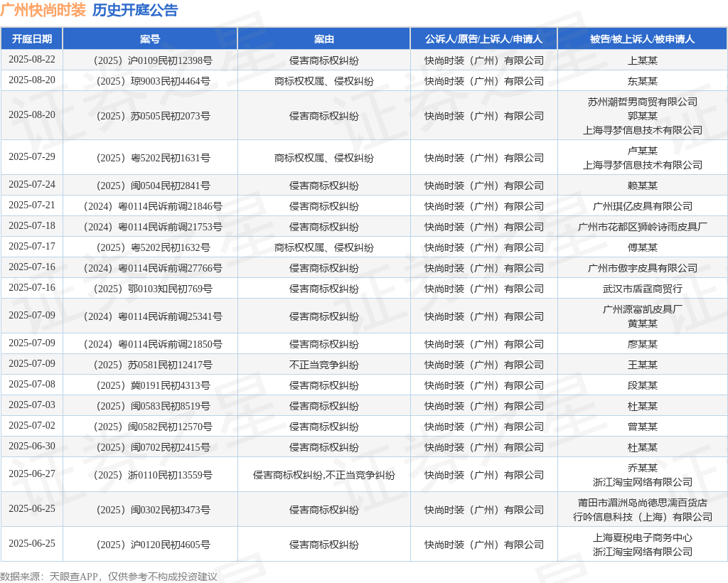The image size is (728, 583).
Task: Select case number (2024)粤0114民诉前调21850号
Action: click(153, 344)
